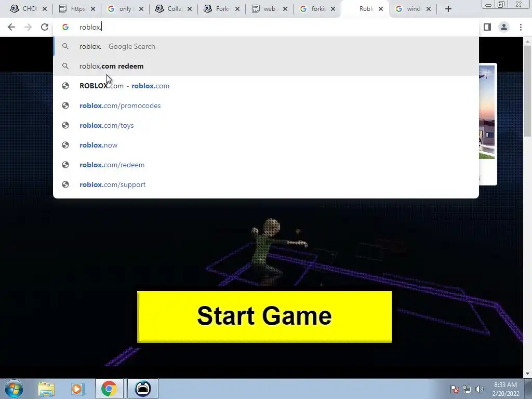Choose roblox.now suggestion
Viewport: 532px width, 399px height.
coord(265,145)
